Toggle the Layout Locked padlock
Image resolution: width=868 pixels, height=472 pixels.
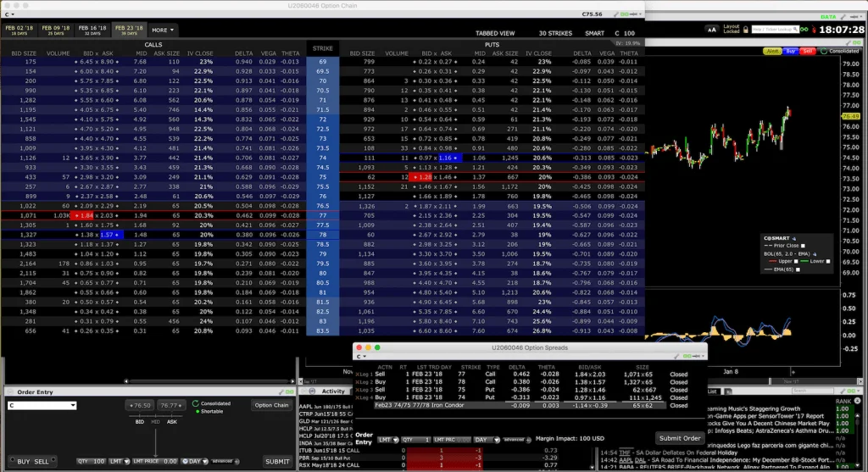(746, 30)
